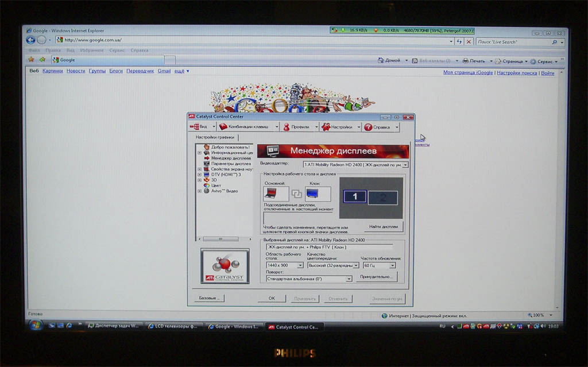The width and height of the screenshot is (588, 367).
Task: Switch to Диспетчер задач taskbar button
Action: coord(114,326)
